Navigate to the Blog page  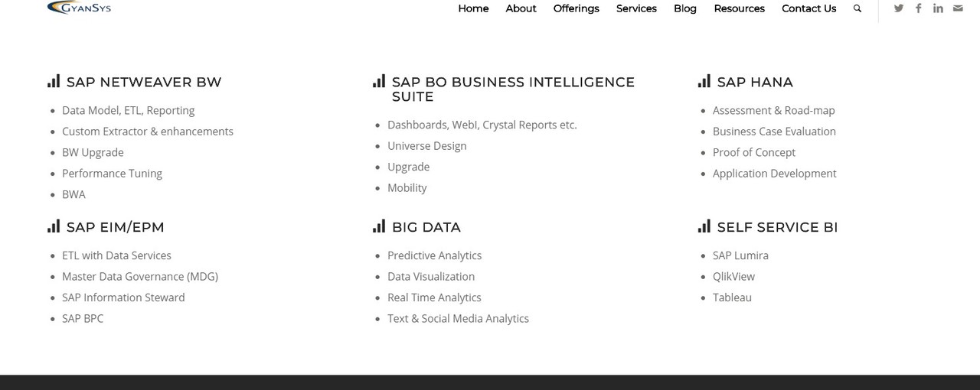tap(685, 8)
